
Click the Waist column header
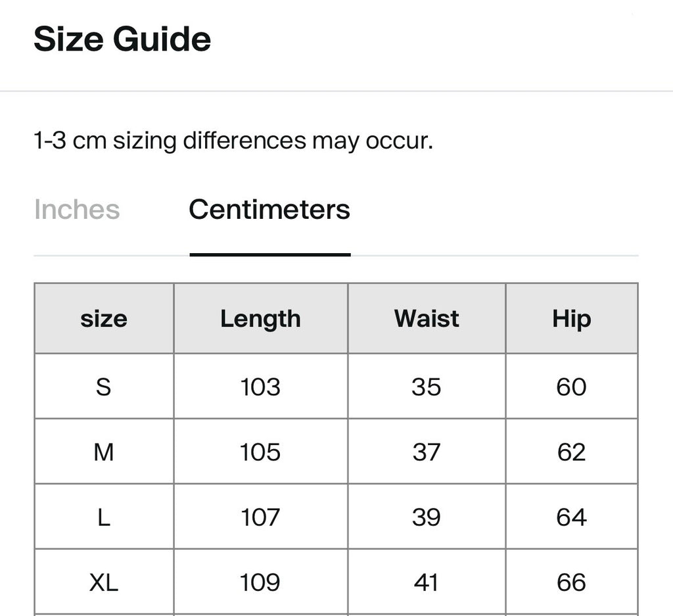tap(427, 318)
